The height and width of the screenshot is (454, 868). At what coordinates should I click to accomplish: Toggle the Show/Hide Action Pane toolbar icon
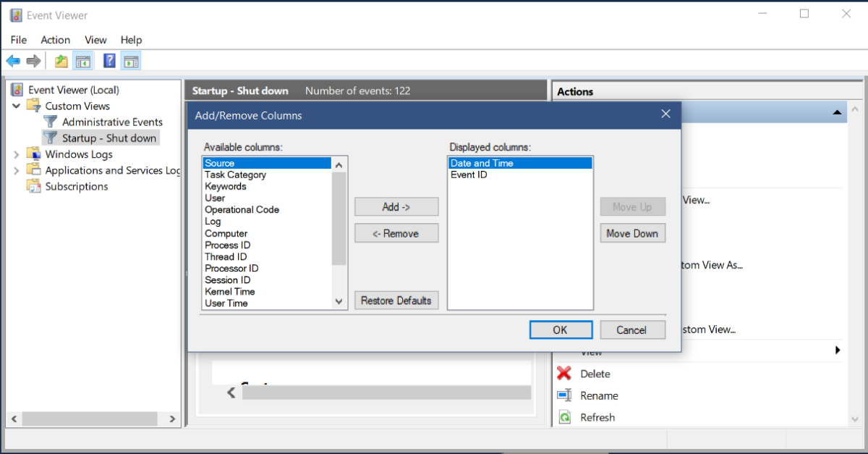pyautogui.click(x=131, y=62)
